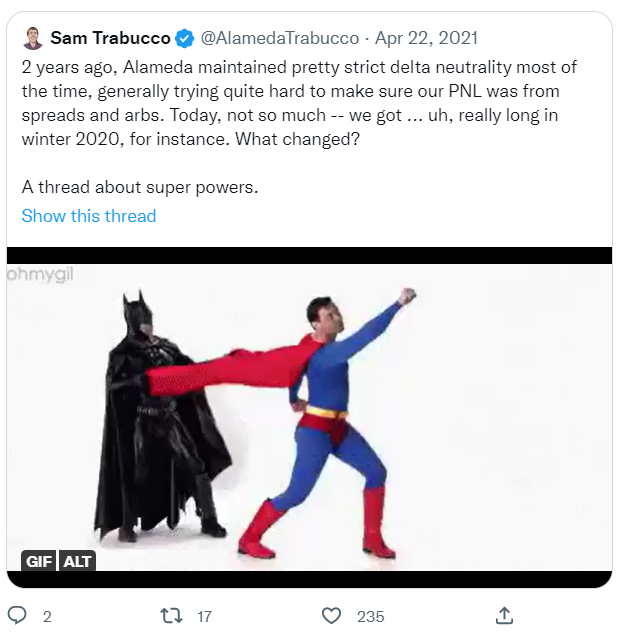Screen dimensions: 628x640
Task: Open Sam Trabucco's profile avatar
Action: (x=33, y=39)
